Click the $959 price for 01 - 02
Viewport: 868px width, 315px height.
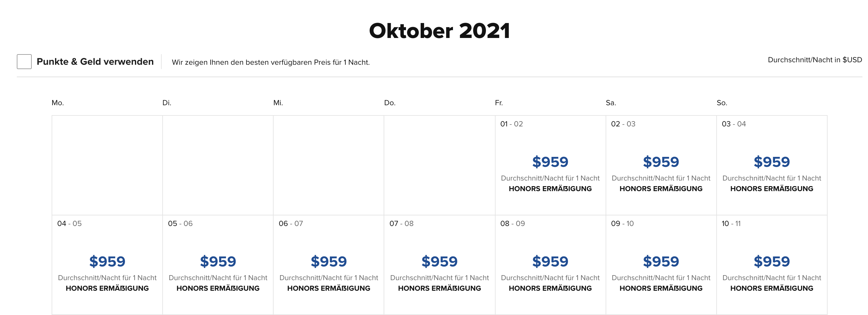550,162
